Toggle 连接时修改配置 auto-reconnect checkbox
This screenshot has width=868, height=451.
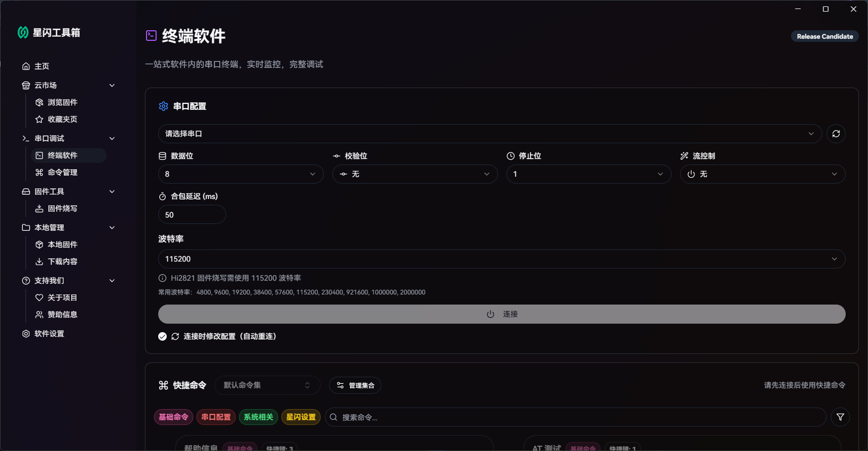(x=162, y=336)
